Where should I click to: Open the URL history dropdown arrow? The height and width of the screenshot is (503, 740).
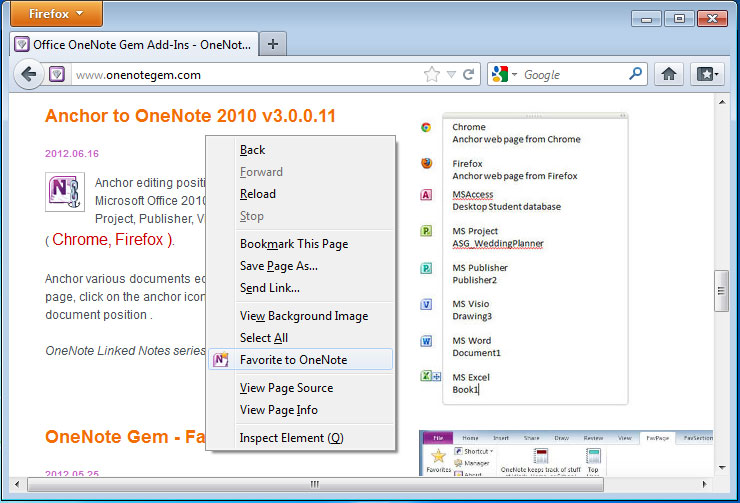click(x=451, y=74)
